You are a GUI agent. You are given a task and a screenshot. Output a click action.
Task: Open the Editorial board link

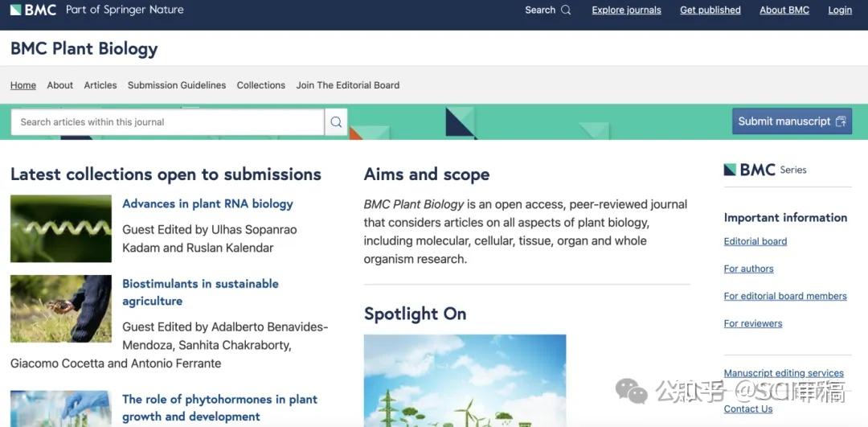pyautogui.click(x=755, y=241)
